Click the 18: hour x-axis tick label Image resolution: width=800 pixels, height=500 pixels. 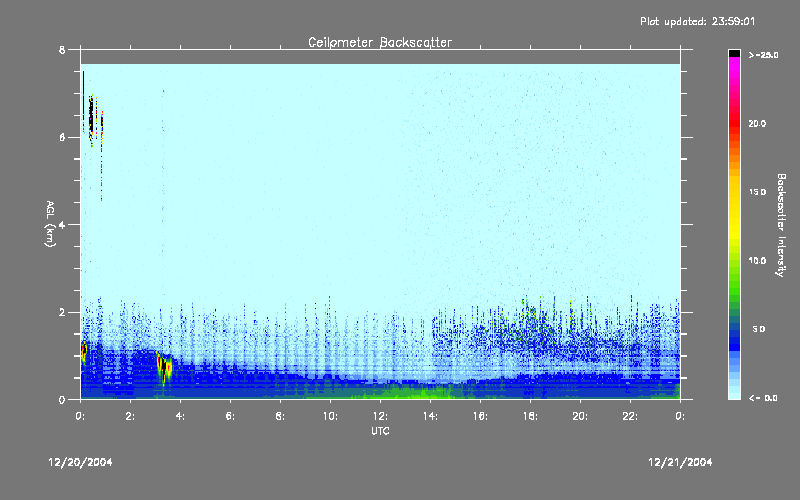[530, 416]
